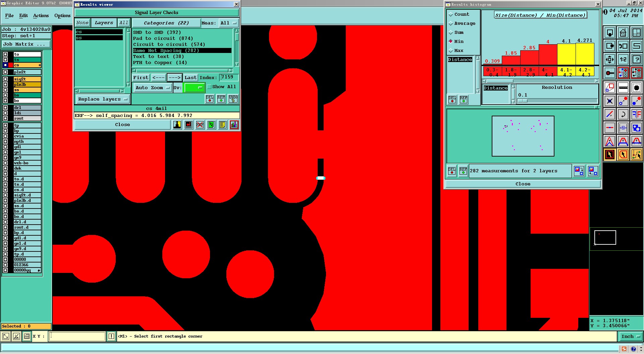The height and width of the screenshot is (354, 644).
Task: Open the Meas: All dropdown
Action: coord(228,23)
